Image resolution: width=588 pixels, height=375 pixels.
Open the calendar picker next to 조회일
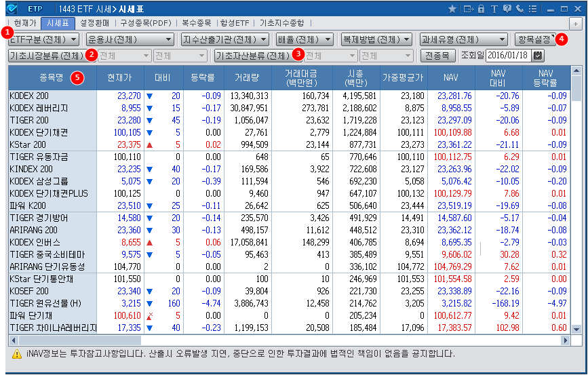[x=538, y=56]
